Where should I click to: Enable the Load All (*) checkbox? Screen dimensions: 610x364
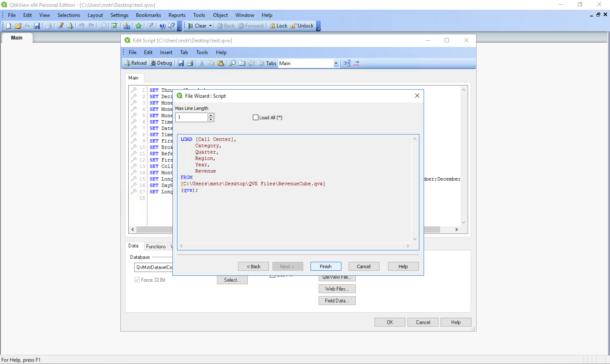tap(256, 117)
